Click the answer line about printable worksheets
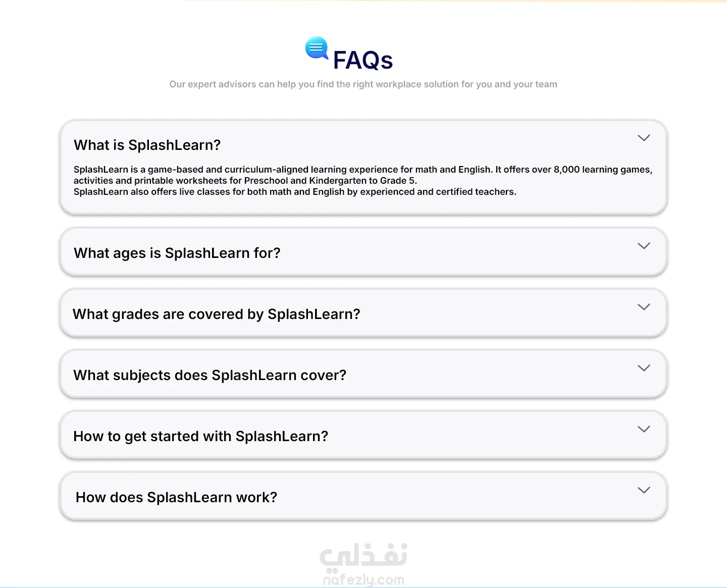 (245, 181)
